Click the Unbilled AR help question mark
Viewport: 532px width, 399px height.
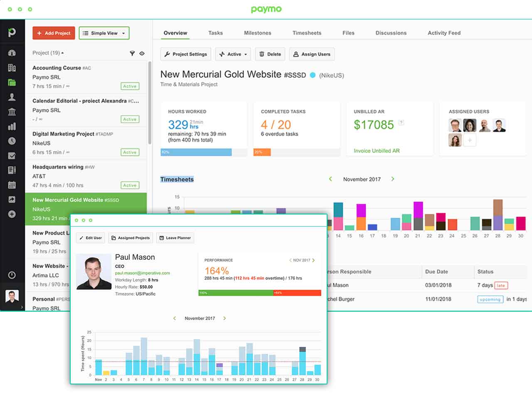401,123
